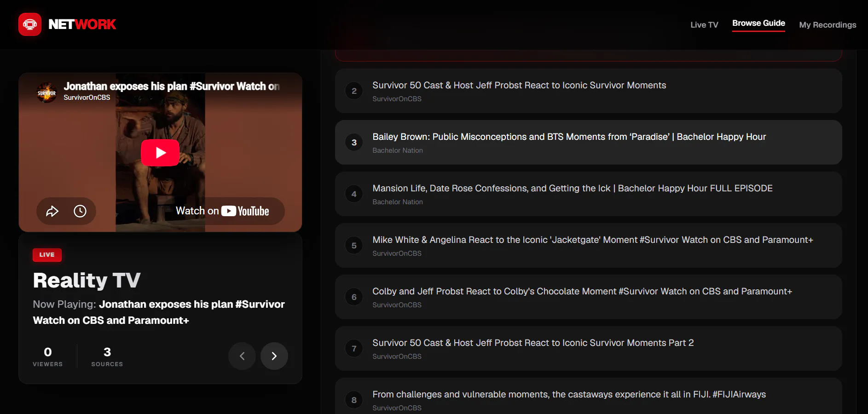Select the castaways in FIJI video row

(589, 396)
